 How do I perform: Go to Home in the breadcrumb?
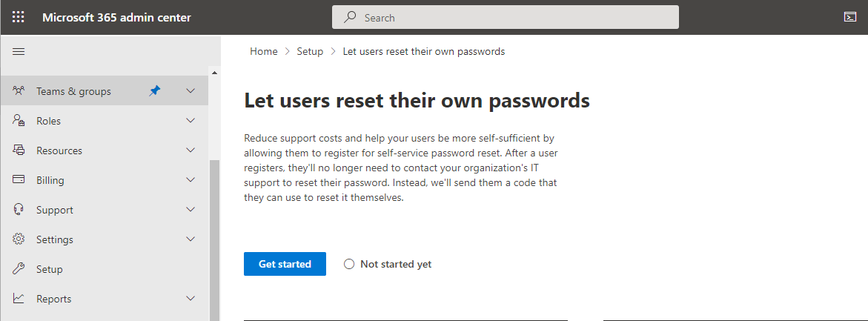[x=263, y=51]
